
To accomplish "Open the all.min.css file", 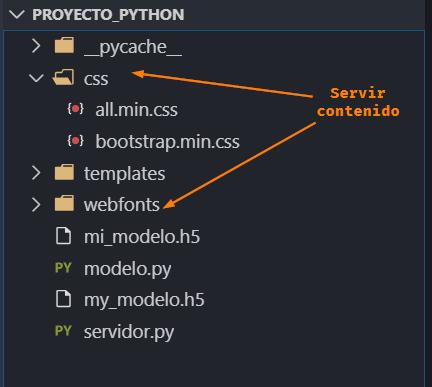I will [136, 110].
